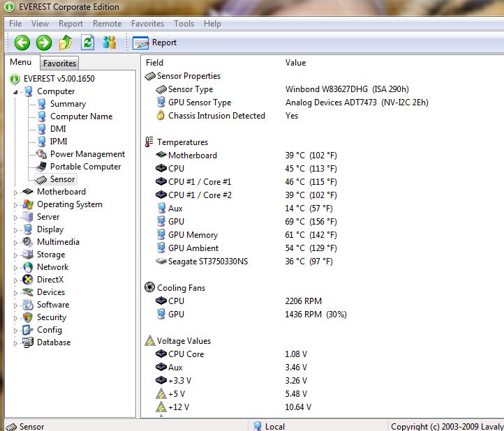Open the users icon in the toolbar
The image size is (504, 431).
(x=110, y=43)
